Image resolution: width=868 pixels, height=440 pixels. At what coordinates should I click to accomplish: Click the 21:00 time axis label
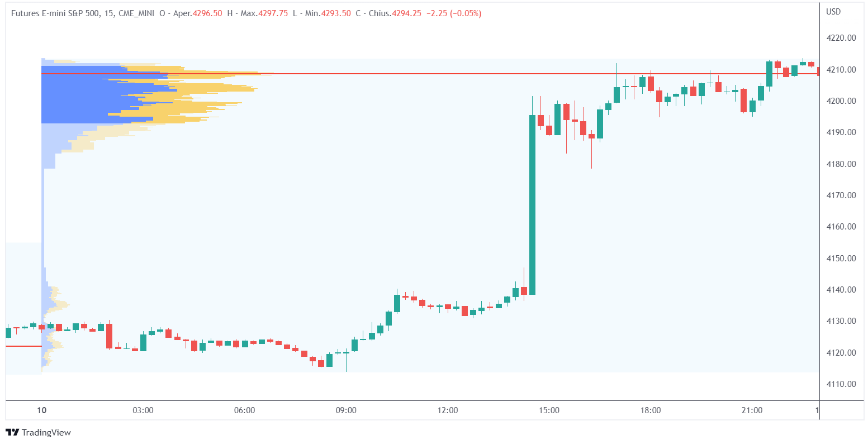[752, 410]
